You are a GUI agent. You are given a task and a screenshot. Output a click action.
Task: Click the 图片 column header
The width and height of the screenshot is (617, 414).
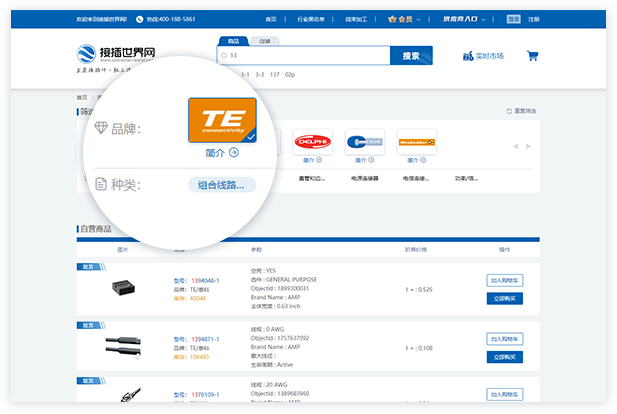[x=123, y=250]
